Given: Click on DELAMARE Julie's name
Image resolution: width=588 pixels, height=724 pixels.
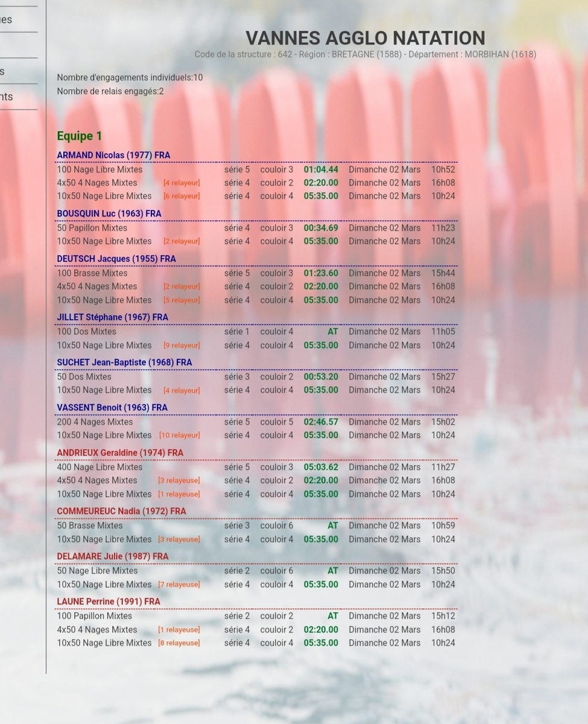Looking at the screenshot, I should pyautogui.click(x=113, y=556).
